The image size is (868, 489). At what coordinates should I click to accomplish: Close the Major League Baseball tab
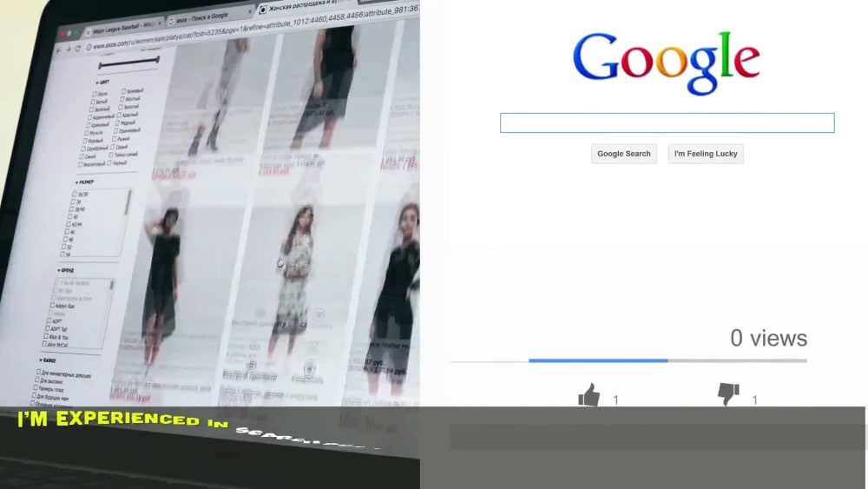[x=160, y=23]
